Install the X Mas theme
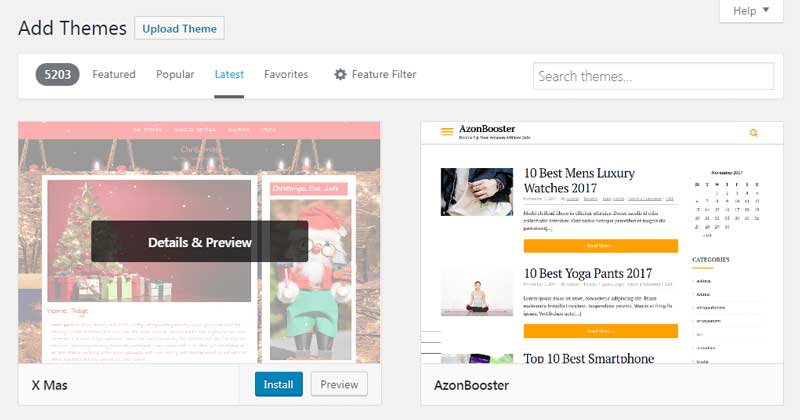The width and height of the screenshot is (800, 420). coord(279,384)
